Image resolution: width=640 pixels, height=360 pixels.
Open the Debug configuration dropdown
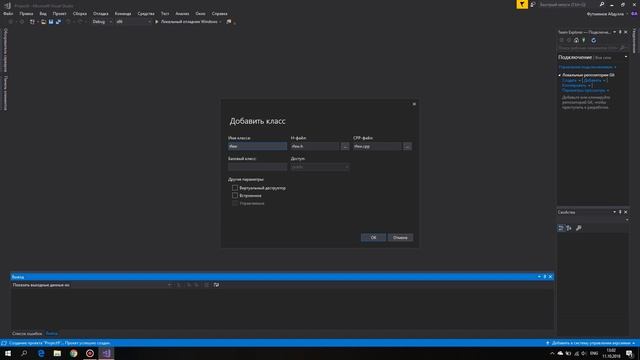(102, 22)
